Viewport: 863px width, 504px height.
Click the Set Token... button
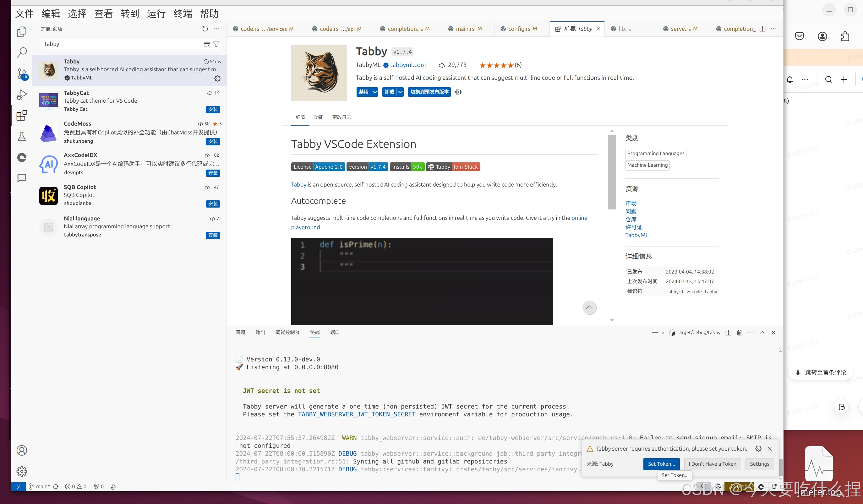pyautogui.click(x=661, y=463)
